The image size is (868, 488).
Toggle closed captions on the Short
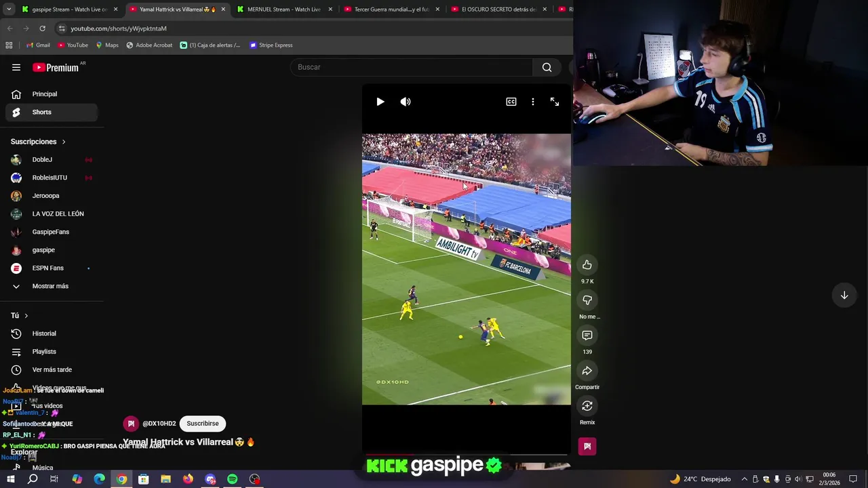point(511,102)
